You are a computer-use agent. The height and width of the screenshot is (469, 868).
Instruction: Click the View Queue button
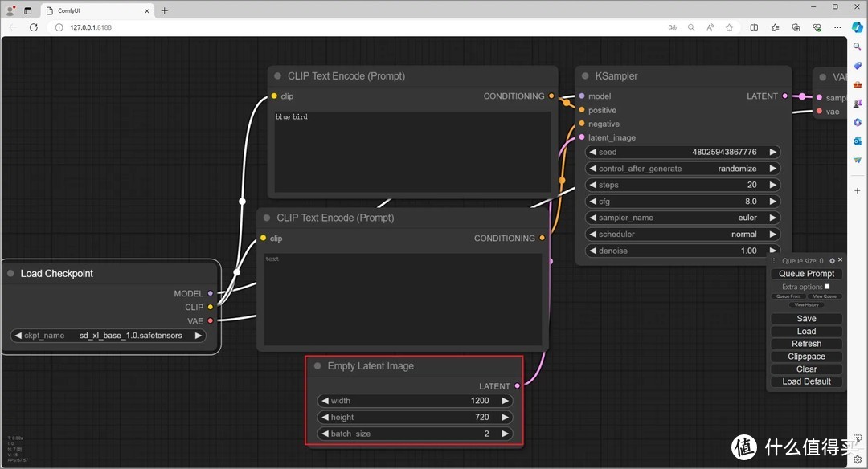(825, 296)
